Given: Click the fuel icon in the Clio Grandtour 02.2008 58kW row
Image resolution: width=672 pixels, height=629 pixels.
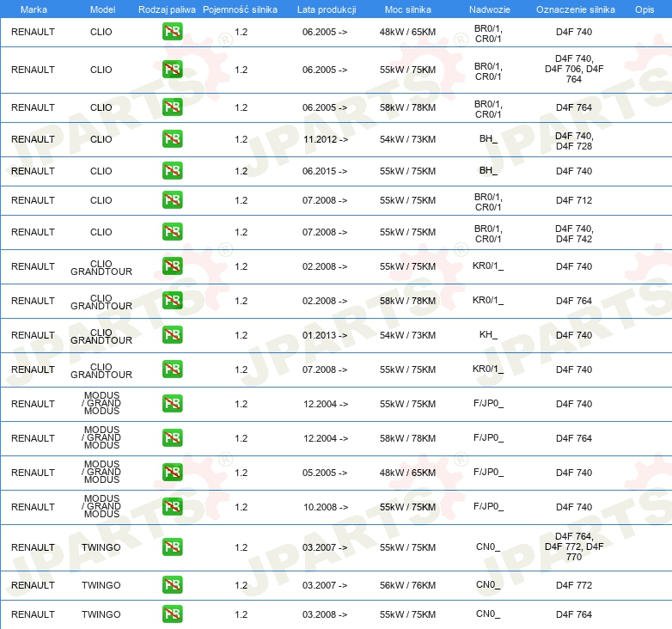Looking at the screenshot, I should (x=172, y=301).
